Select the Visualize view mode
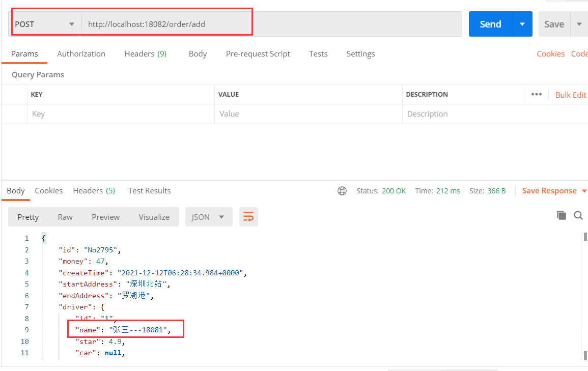Screen dimensions: 588x371 [x=154, y=217]
